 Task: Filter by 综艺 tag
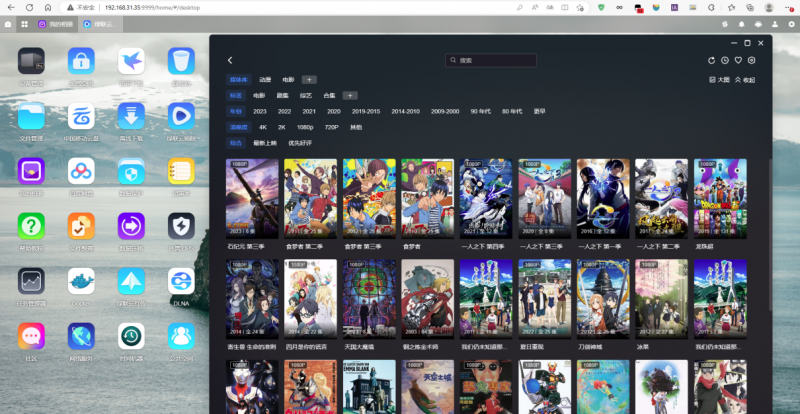[x=306, y=95]
